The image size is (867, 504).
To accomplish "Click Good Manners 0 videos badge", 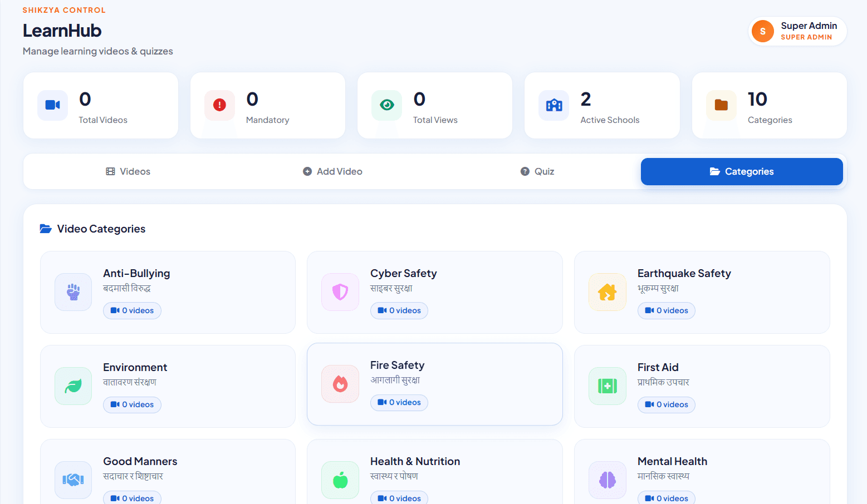I will click(132, 498).
